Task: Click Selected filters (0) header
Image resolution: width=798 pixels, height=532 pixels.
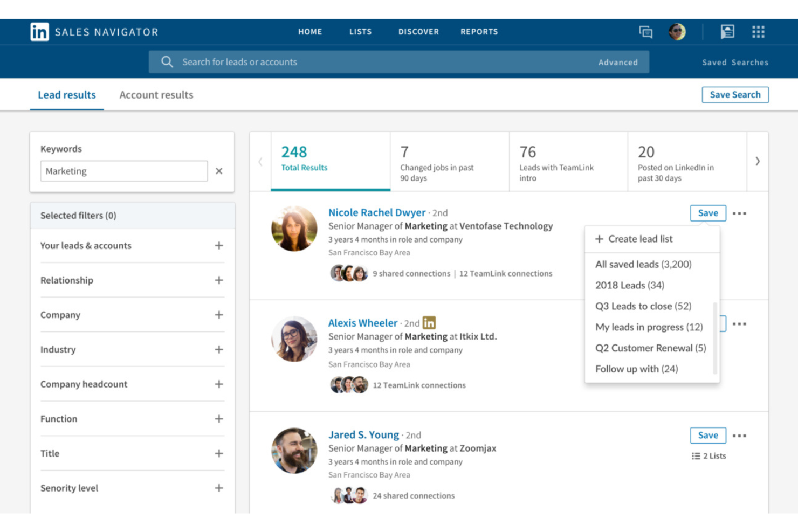Action: [132, 216]
